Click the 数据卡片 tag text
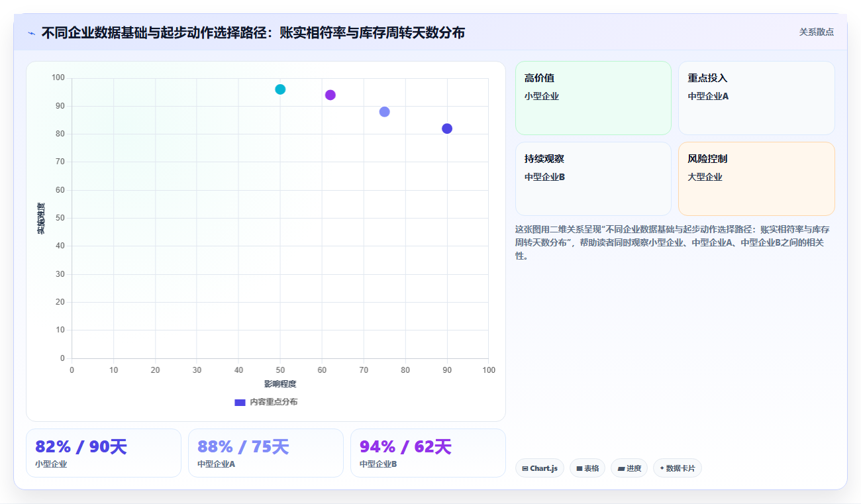The height and width of the screenshot is (504, 861). pos(681,468)
